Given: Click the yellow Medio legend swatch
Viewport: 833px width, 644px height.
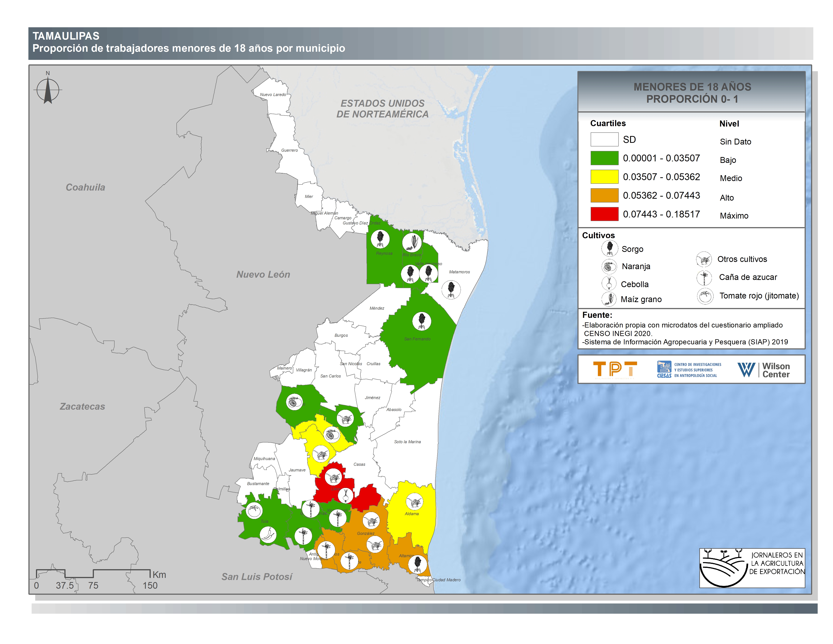Looking at the screenshot, I should point(604,177).
